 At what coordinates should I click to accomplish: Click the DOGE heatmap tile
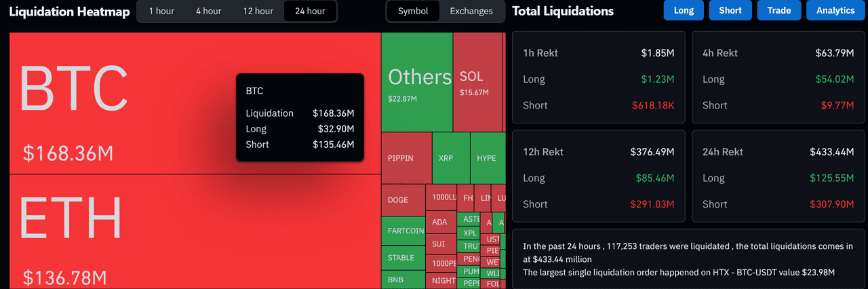(403, 200)
